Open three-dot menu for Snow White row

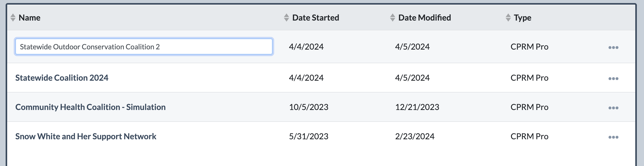[613, 137]
